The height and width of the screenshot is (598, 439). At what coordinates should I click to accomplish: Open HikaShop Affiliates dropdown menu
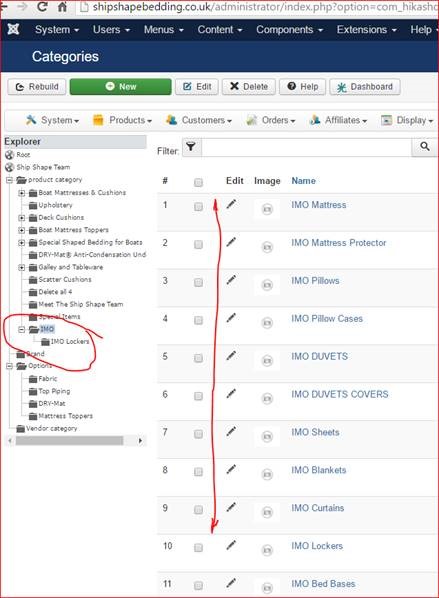tap(338, 120)
